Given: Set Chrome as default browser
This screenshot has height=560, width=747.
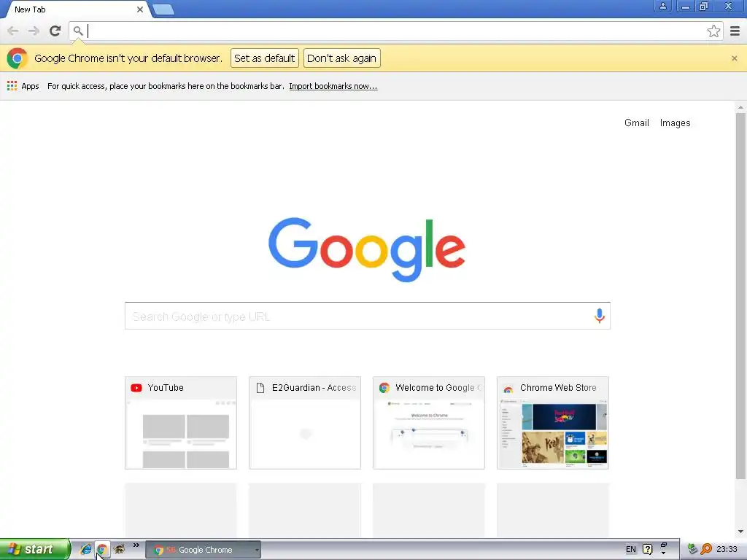Looking at the screenshot, I should [264, 58].
